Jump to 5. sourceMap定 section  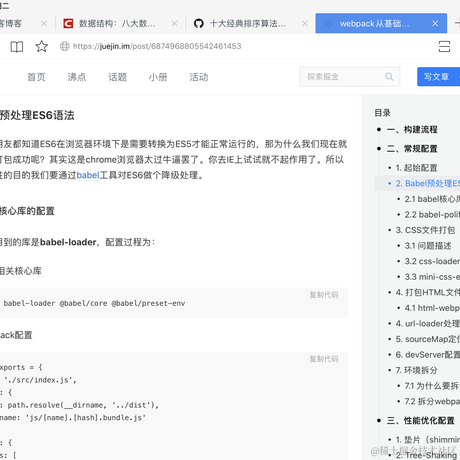point(428,339)
